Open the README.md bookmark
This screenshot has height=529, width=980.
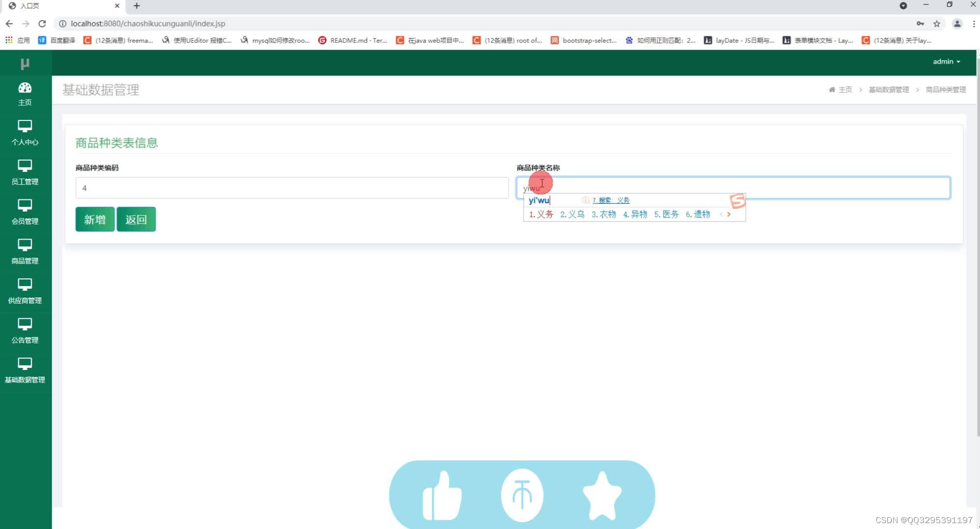coord(353,40)
